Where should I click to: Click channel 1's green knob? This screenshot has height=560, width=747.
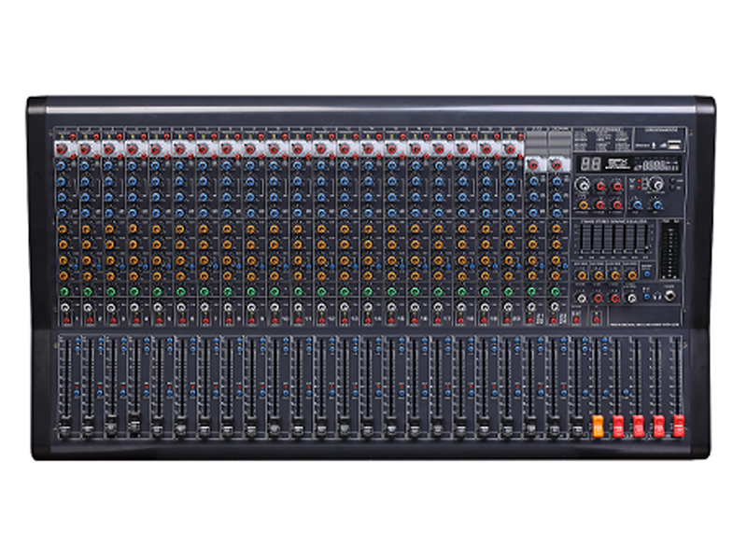(x=63, y=291)
